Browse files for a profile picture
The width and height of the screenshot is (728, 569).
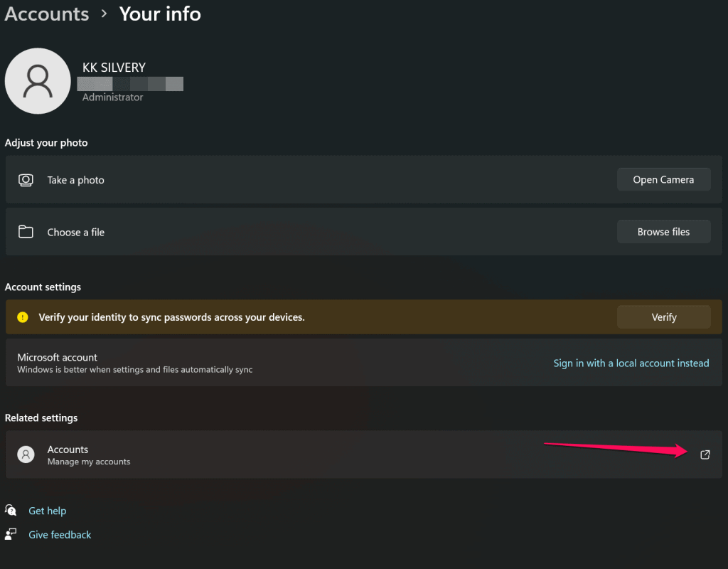click(663, 232)
